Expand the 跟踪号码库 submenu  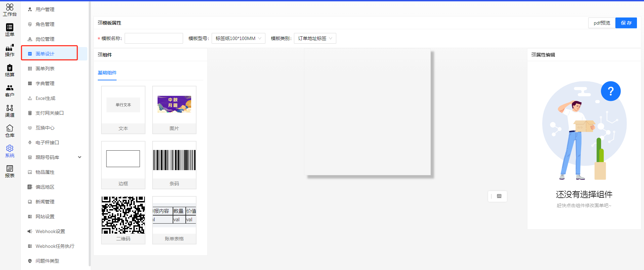pyautogui.click(x=80, y=157)
